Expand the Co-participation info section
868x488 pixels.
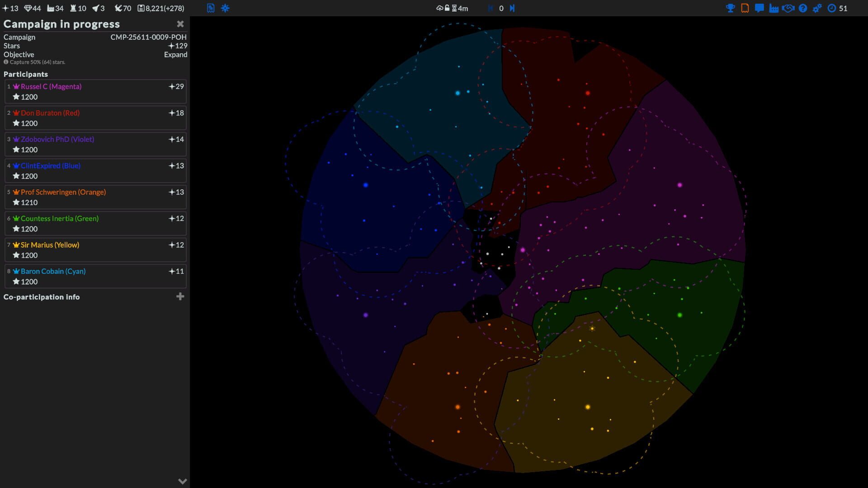pyautogui.click(x=180, y=296)
